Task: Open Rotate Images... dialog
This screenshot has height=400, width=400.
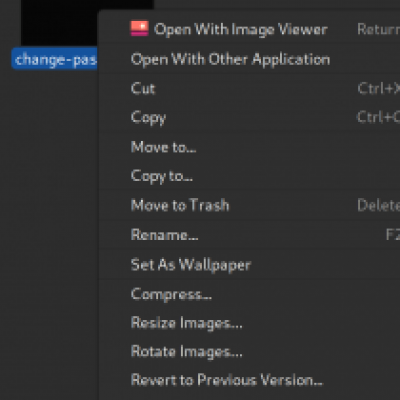Action: point(187,352)
